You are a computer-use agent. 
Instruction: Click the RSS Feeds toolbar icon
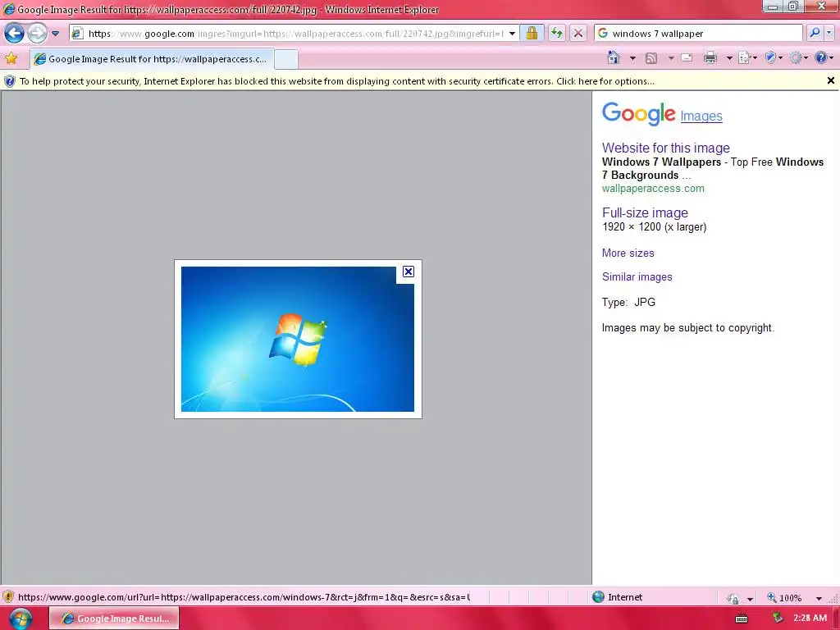coord(651,58)
